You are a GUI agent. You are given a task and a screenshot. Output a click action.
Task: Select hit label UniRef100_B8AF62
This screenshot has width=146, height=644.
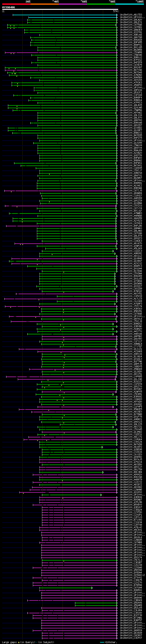coord(131,45)
